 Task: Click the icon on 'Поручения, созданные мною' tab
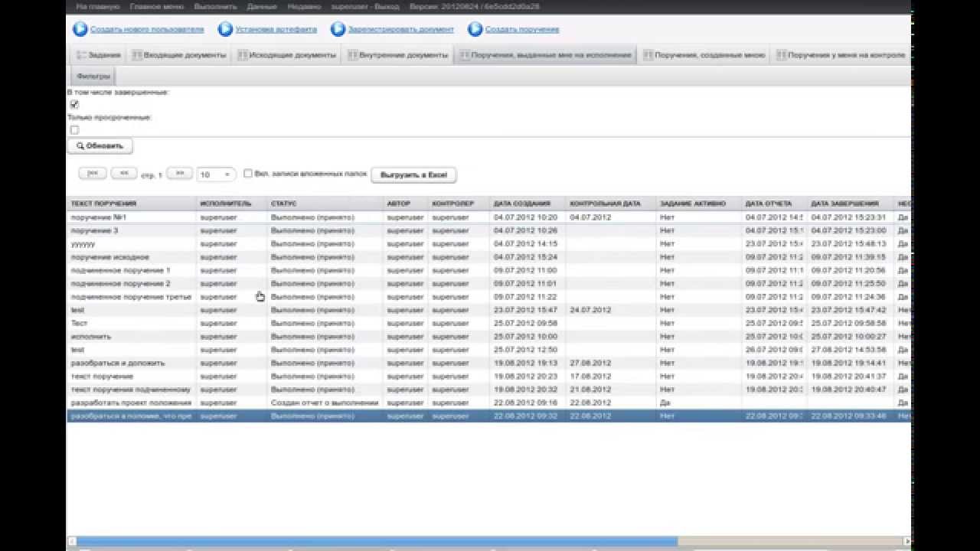648,55
